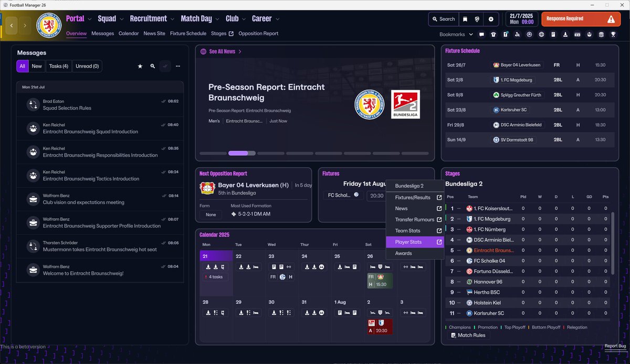Open the scouting search icon in bookmarks bar
630x364 pixels.
[517, 34]
